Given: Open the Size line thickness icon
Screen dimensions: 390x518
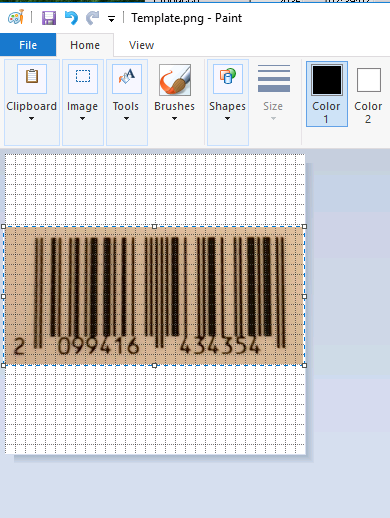Looking at the screenshot, I should tap(274, 79).
